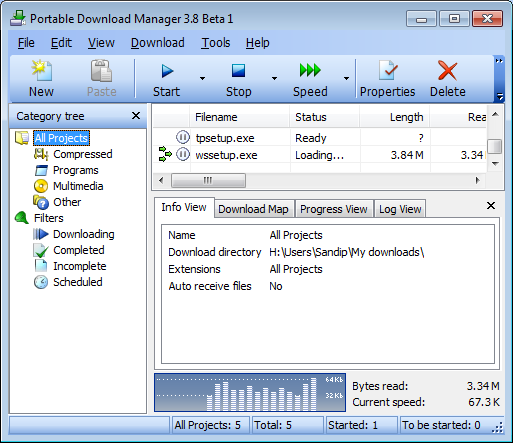
Task: Click file list scroll right arrow
Action: click(477, 180)
